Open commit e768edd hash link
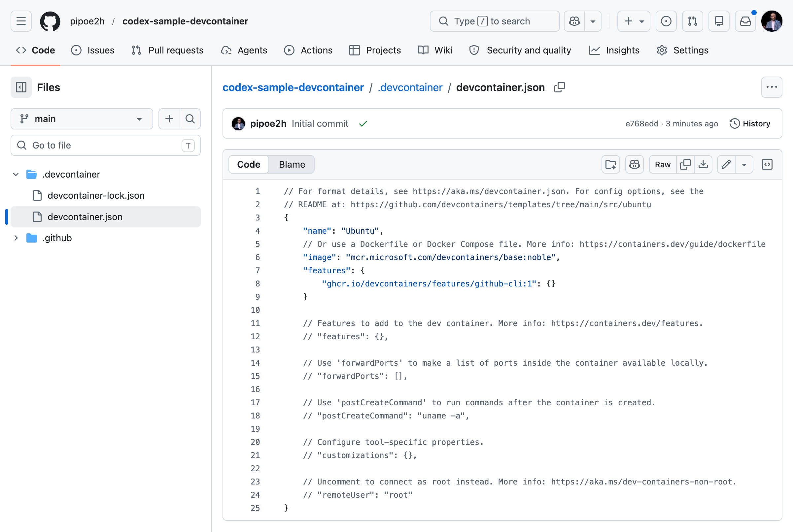Image resolution: width=793 pixels, height=532 pixels. (x=642, y=123)
